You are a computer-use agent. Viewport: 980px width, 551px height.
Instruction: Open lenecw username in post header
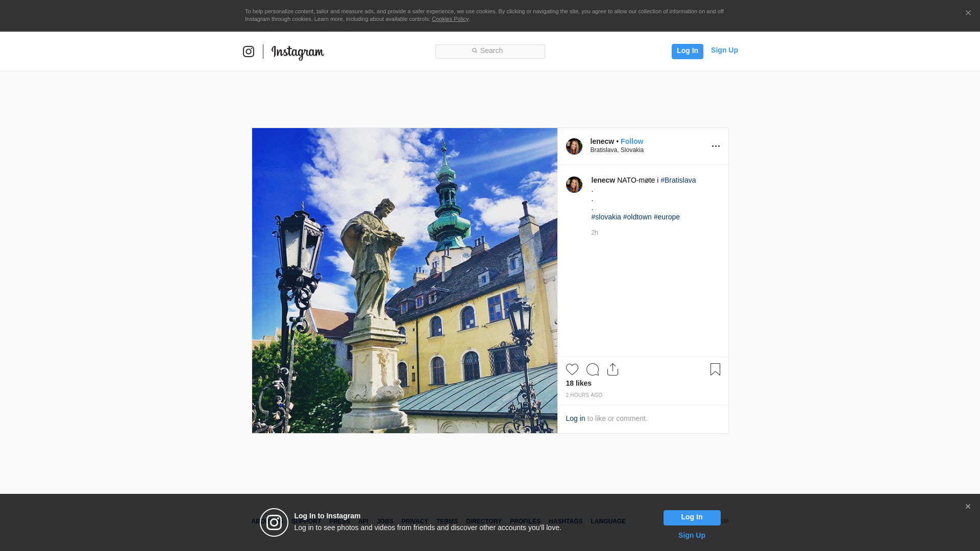[602, 141]
